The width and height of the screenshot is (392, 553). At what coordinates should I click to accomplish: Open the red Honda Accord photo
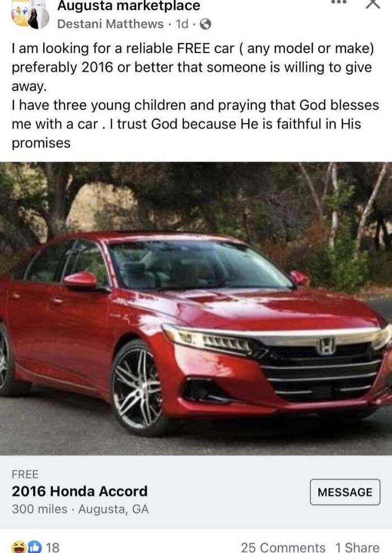pyautogui.click(x=196, y=308)
